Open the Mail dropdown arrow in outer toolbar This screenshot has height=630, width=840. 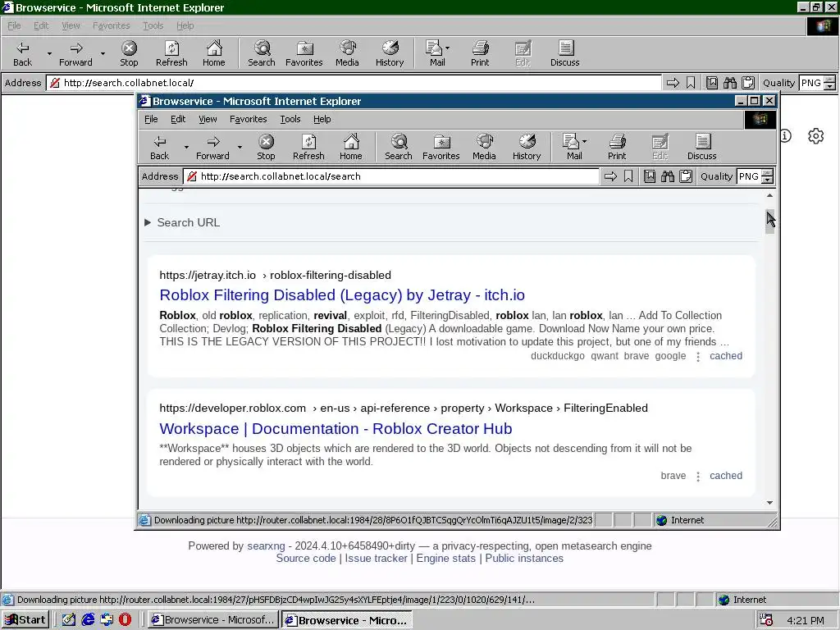pos(447,48)
